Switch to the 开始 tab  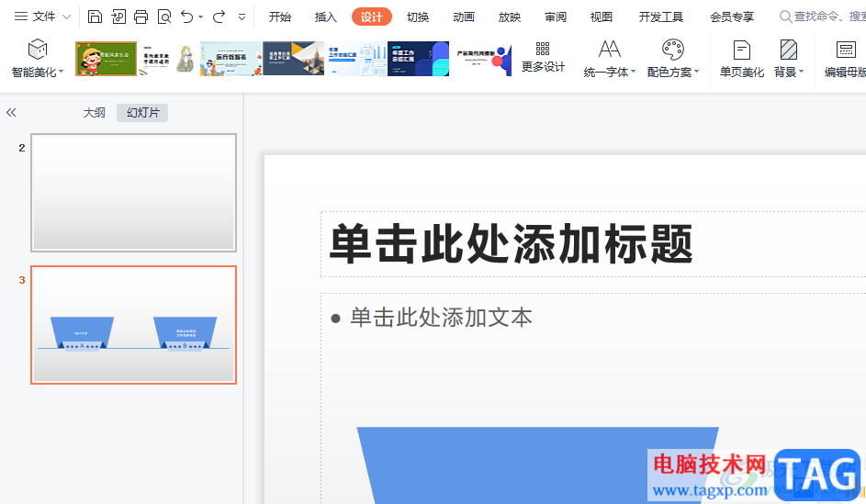[280, 17]
